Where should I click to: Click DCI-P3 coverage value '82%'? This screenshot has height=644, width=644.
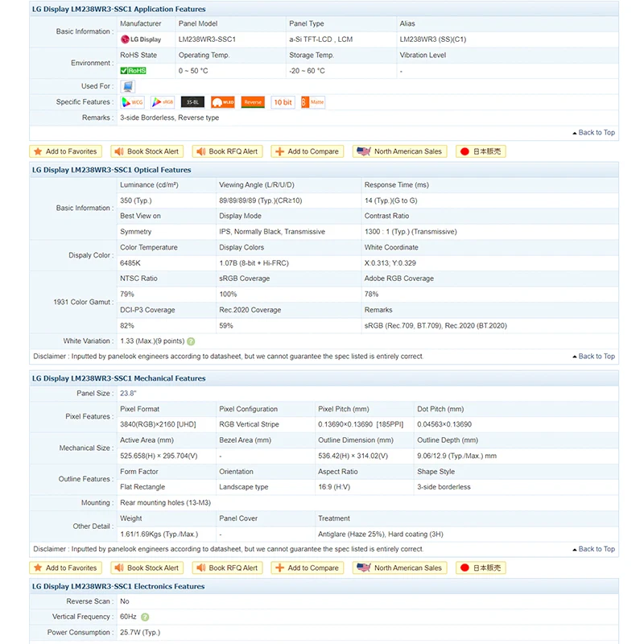pos(127,326)
